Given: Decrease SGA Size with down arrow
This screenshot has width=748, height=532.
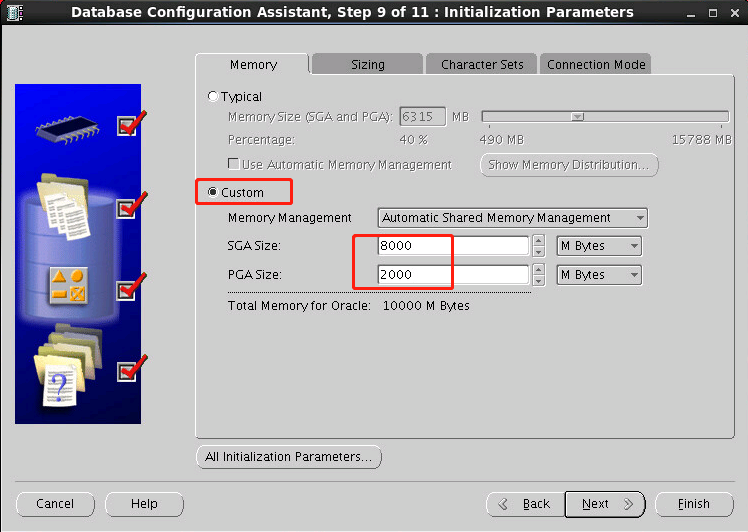Looking at the screenshot, I should pos(539,251).
